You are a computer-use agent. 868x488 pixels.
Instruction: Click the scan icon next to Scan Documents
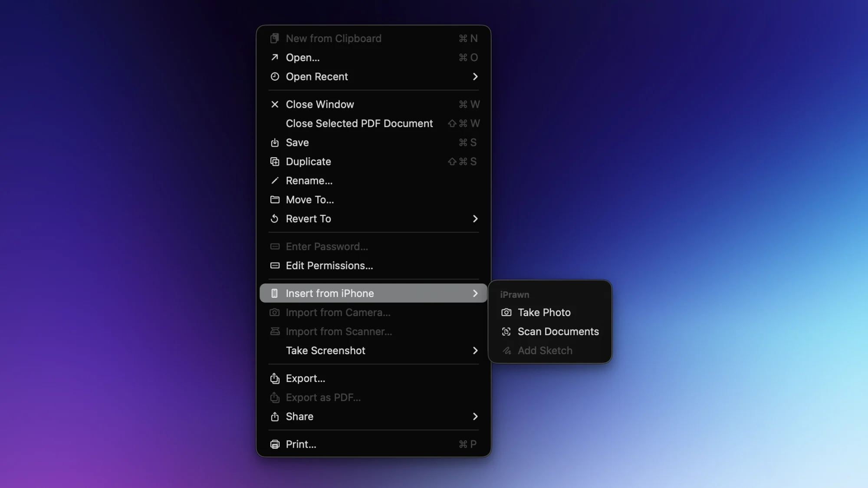tap(506, 332)
